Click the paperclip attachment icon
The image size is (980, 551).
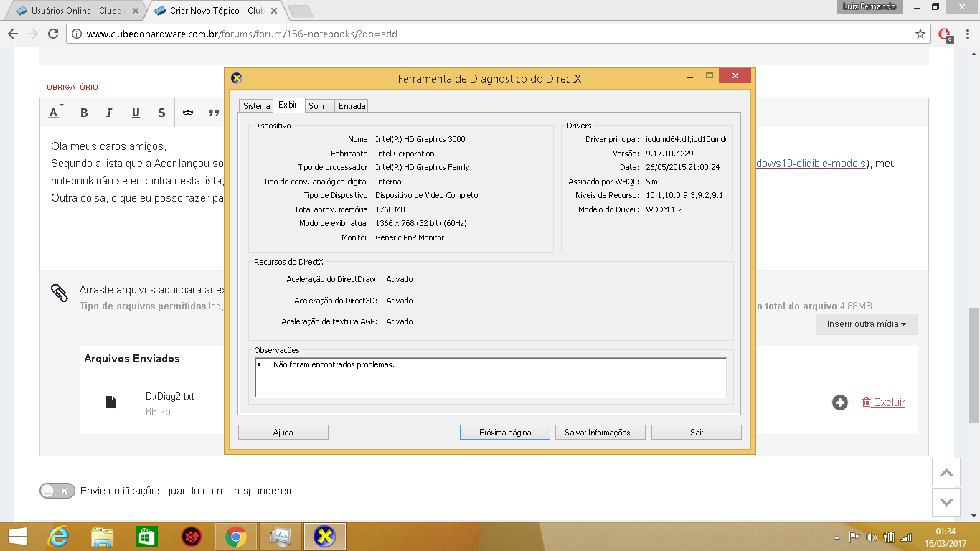(59, 293)
